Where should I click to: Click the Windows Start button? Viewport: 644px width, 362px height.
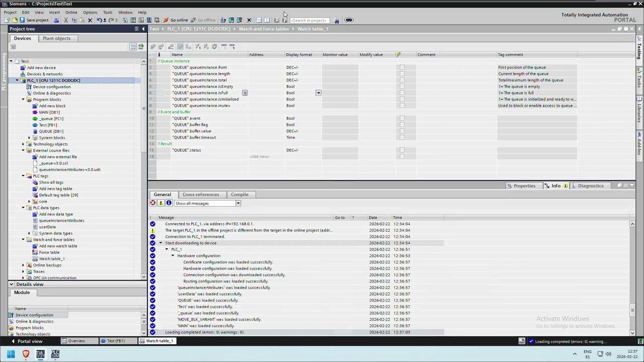coord(11,354)
